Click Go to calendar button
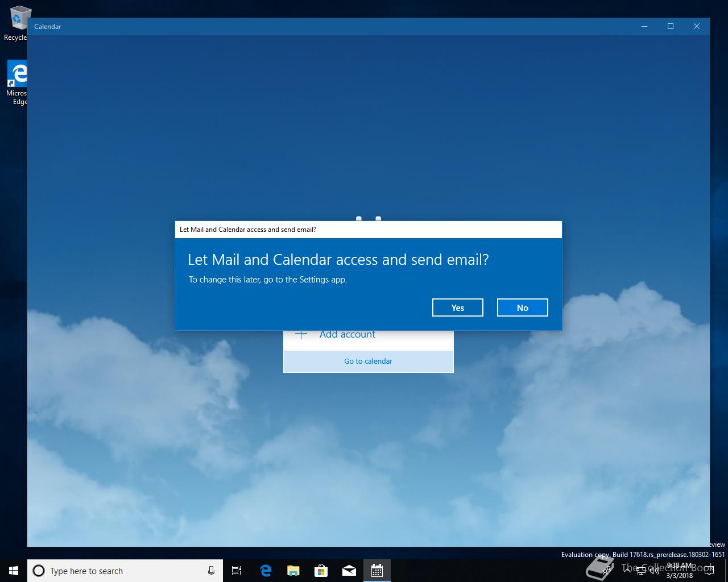This screenshot has height=582, width=728. pyautogui.click(x=369, y=361)
